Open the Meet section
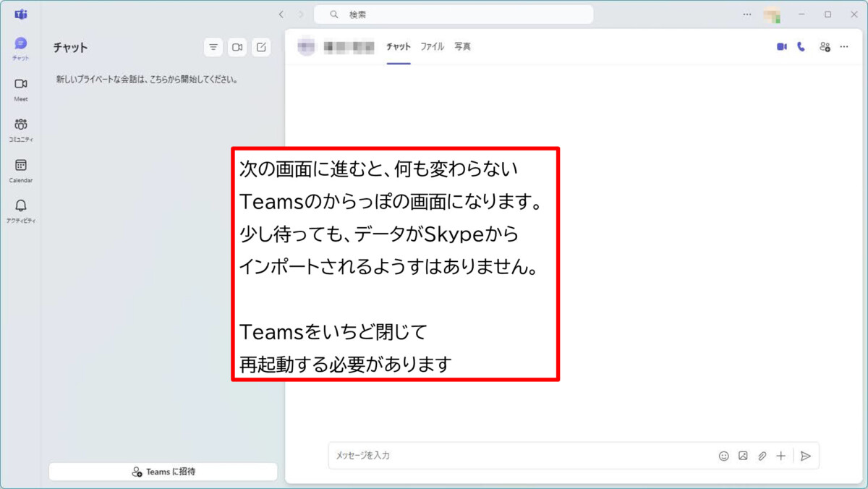 pos(21,89)
